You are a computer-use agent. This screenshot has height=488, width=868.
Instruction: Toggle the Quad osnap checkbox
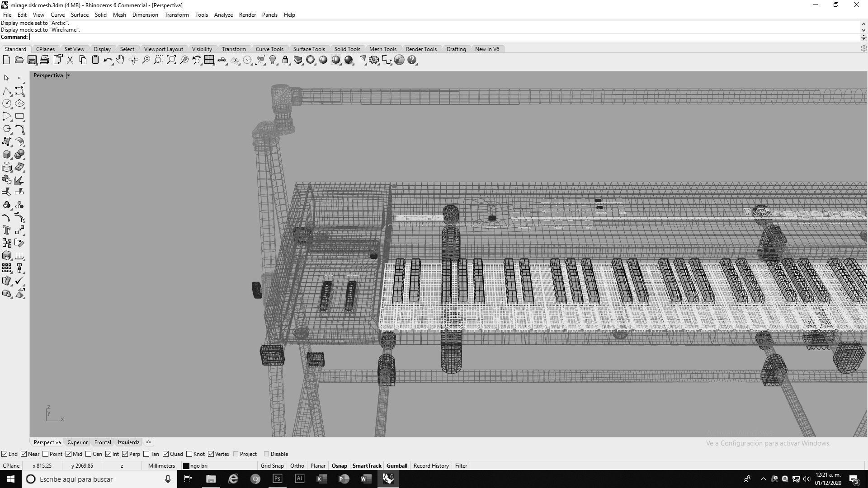166,454
